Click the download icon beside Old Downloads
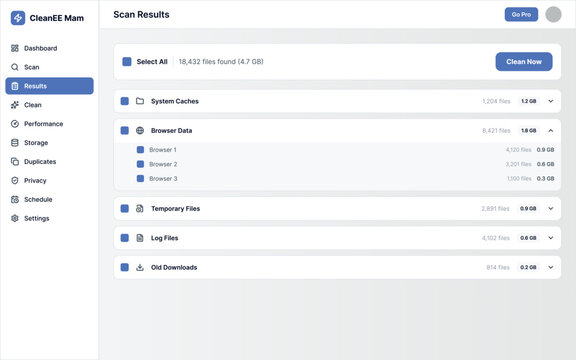Screen dimensions: 576x360 [x=140, y=267]
